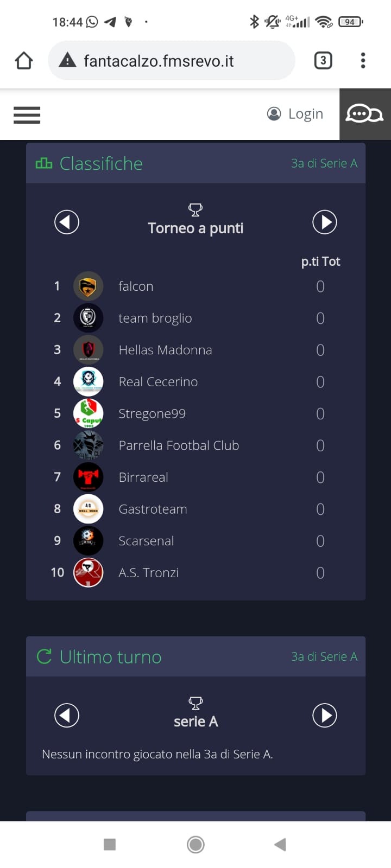The image size is (391, 868).
Task: Open the Ultimo turno section header
Action: click(x=110, y=657)
